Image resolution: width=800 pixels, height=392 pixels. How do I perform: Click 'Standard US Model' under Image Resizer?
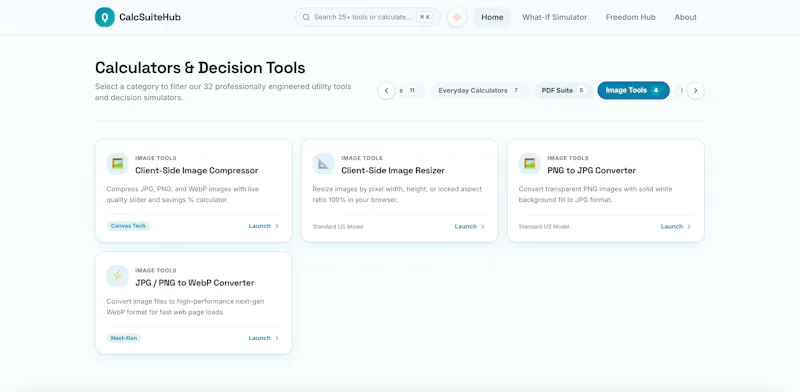(338, 227)
